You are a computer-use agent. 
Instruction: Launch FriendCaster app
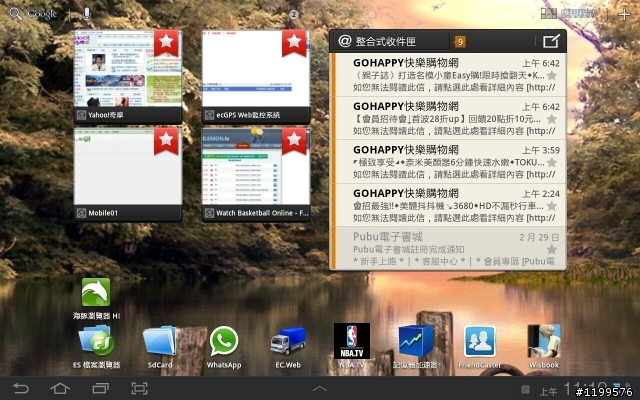(480, 347)
